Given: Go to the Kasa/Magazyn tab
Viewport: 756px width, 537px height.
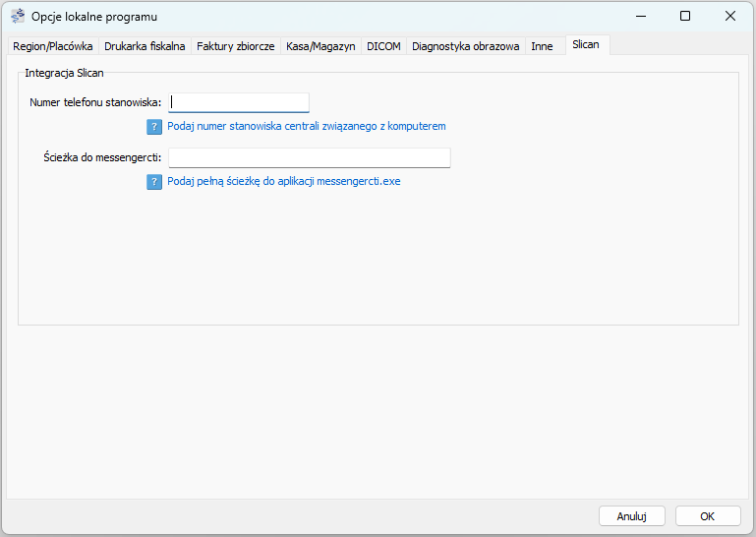Looking at the screenshot, I should point(320,46).
